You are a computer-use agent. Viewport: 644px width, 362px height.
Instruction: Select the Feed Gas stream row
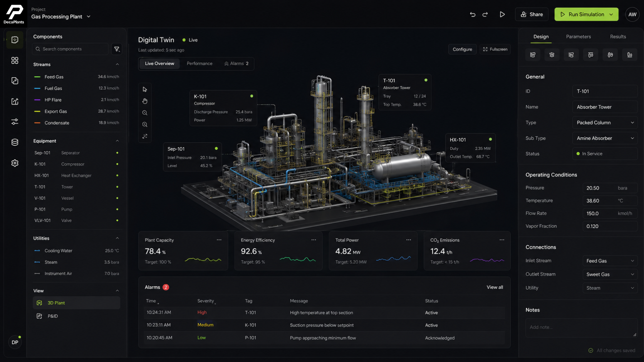(76, 77)
